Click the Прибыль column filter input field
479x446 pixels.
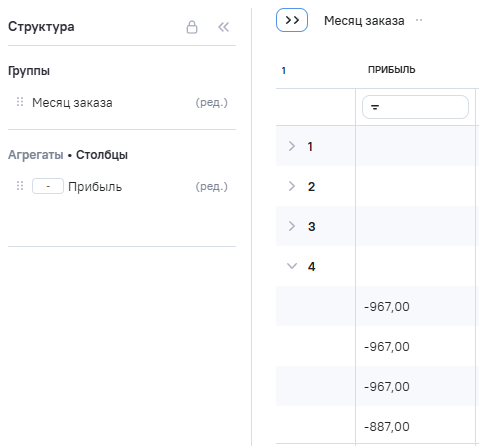pos(415,107)
